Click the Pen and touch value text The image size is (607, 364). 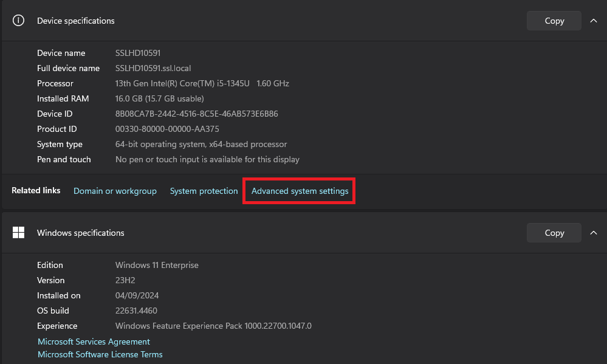(207, 160)
